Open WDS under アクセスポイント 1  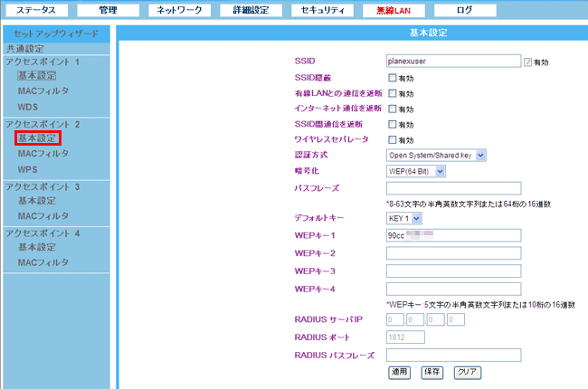coord(28,107)
